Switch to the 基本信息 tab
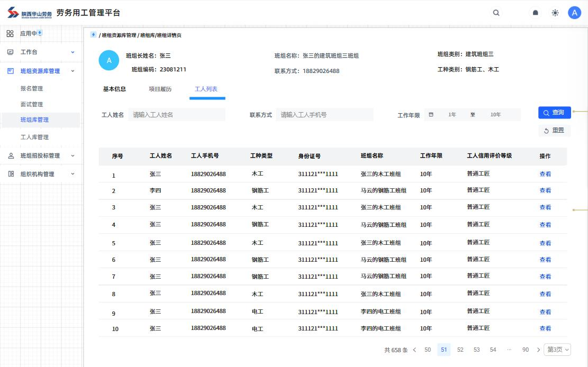588x367 pixels. [114, 89]
